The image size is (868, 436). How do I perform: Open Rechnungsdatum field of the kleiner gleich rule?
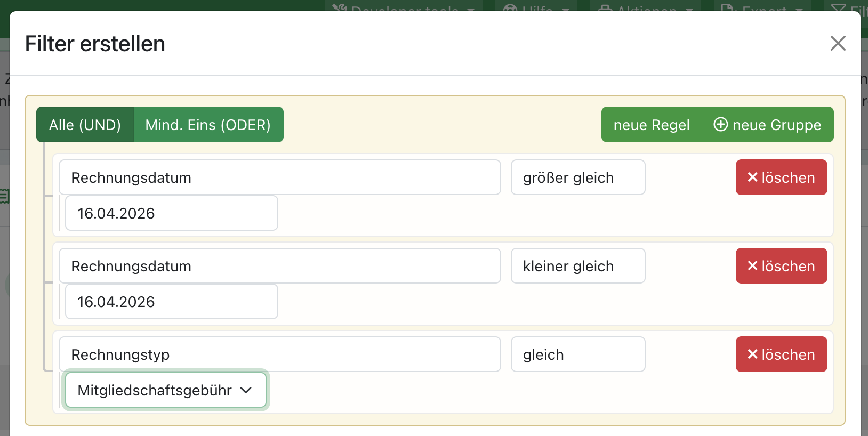[279, 266]
